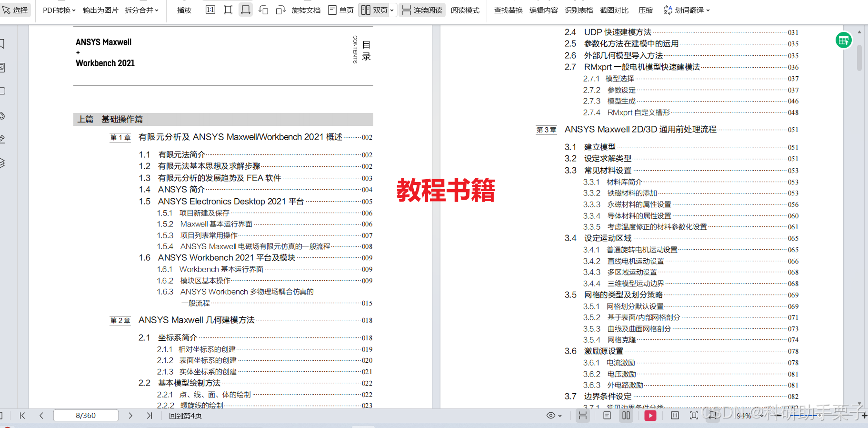Click the zoom out minus button
868x428 pixels.
click(778, 416)
